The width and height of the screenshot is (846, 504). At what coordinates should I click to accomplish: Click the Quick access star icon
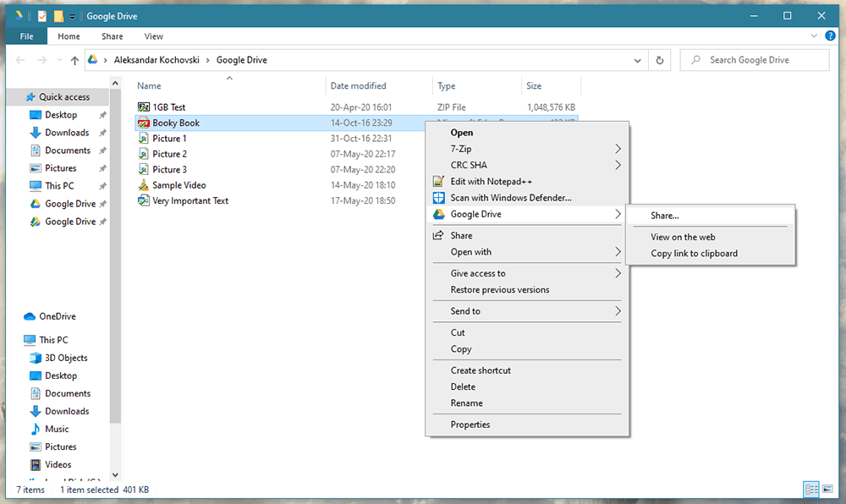[30, 97]
